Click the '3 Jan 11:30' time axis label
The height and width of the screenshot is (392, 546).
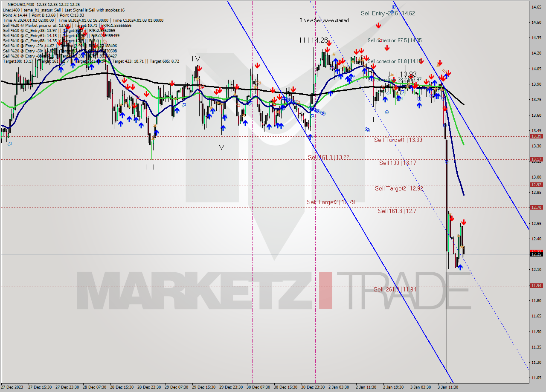tap(447, 387)
